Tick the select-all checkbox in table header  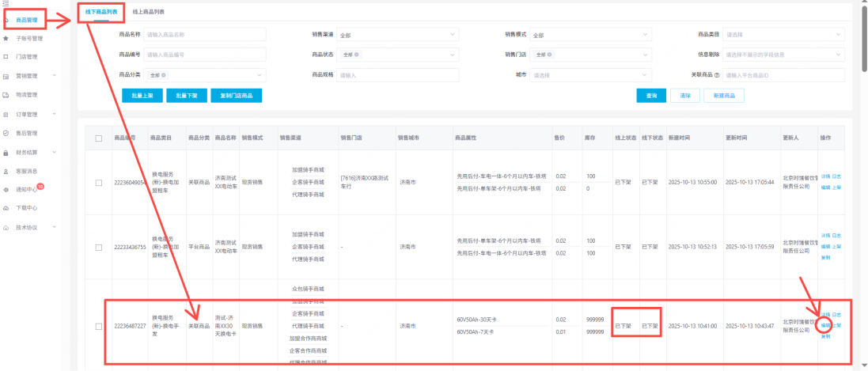99,138
